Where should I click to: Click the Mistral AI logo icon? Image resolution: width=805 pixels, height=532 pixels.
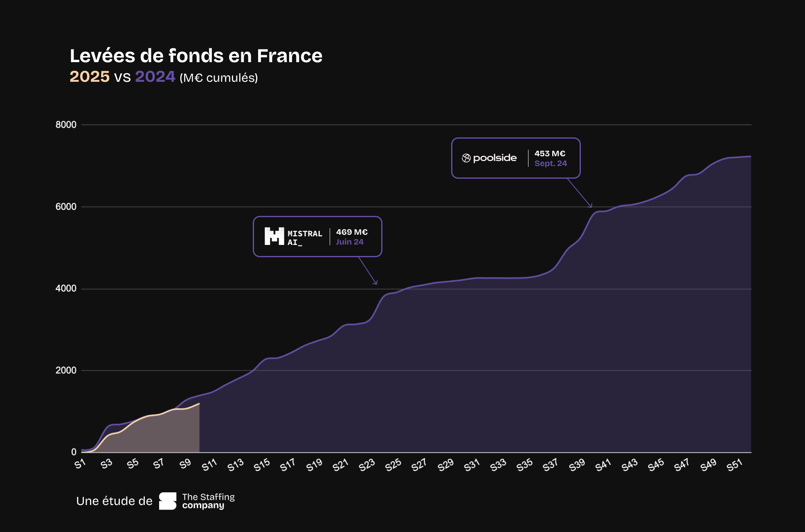[274, 236]
